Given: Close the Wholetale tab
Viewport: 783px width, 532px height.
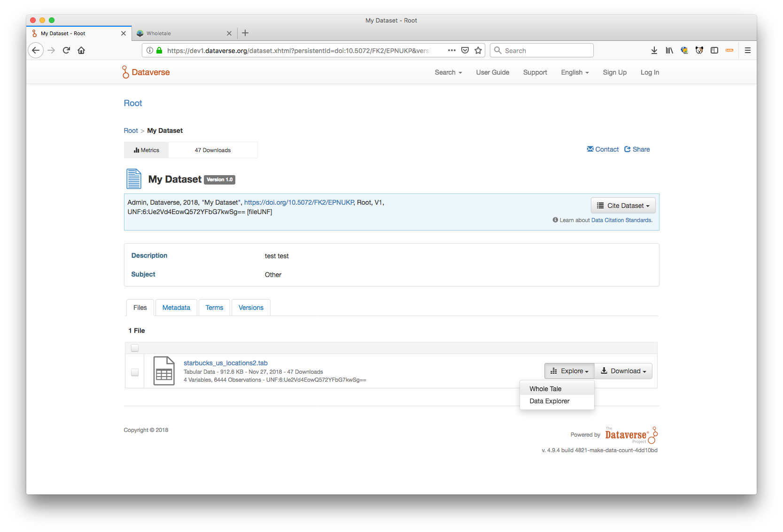Looking at the screenshot, I should tap(229, 33).
